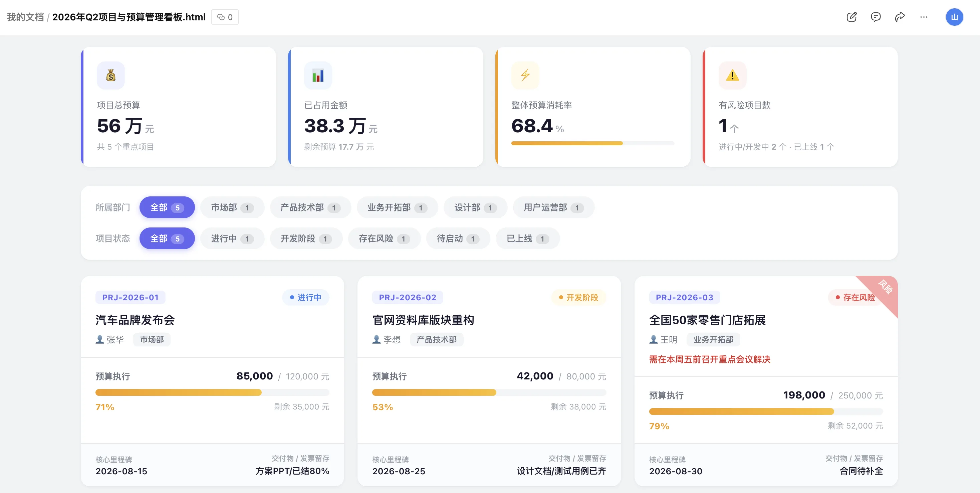
Task: Click the risk note 需在本周五前召开重点会议解决
Action: (710, 359)
